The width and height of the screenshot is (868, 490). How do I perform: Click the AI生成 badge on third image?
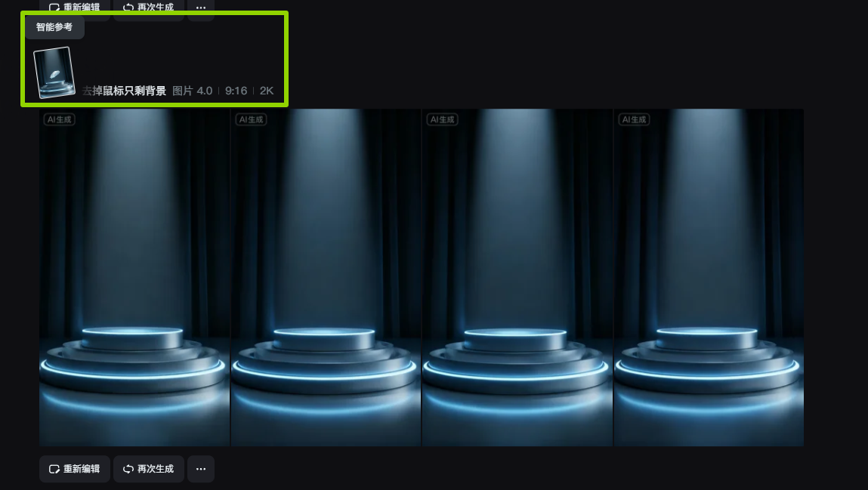[x=442, y=119]
